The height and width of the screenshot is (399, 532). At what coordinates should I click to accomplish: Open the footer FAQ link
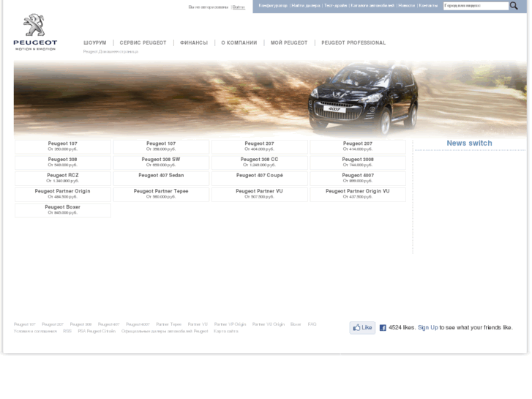[x=312, y=324]
